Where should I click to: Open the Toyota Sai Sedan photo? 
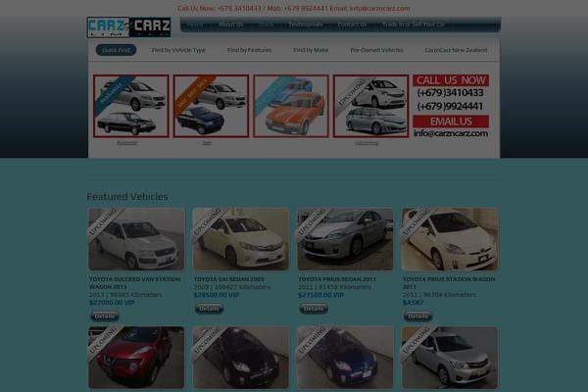point(241,239)
